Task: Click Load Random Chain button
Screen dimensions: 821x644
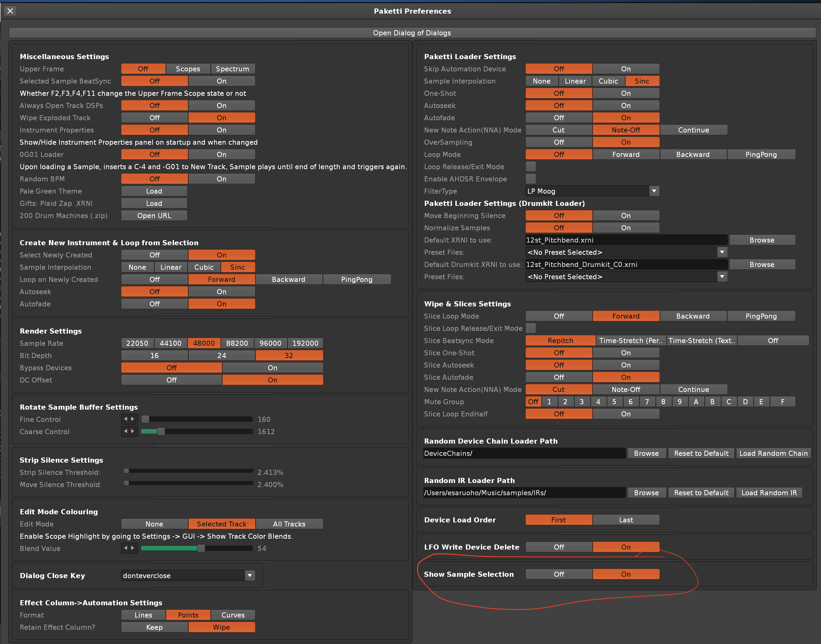Action: click(x=773, y=453)
